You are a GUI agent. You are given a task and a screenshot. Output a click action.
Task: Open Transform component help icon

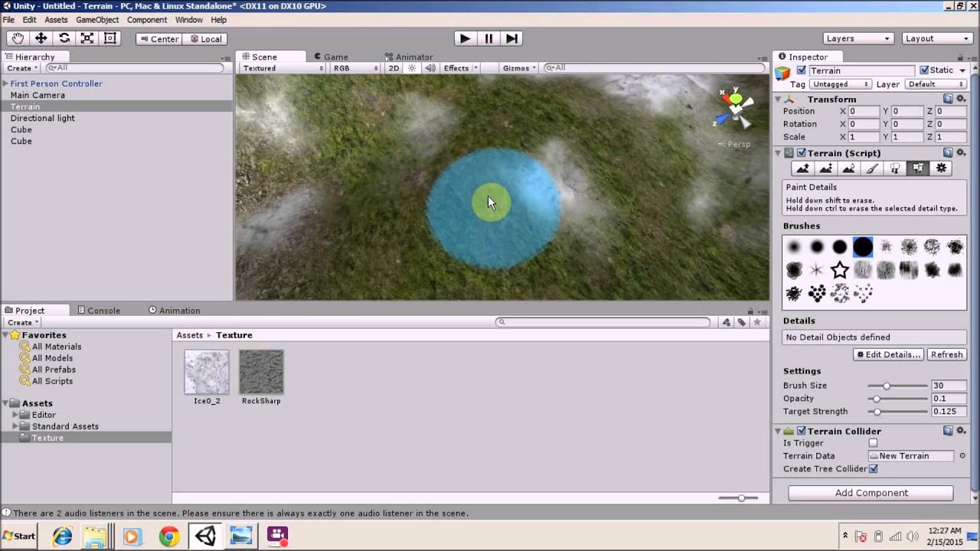tap(948, 99)
